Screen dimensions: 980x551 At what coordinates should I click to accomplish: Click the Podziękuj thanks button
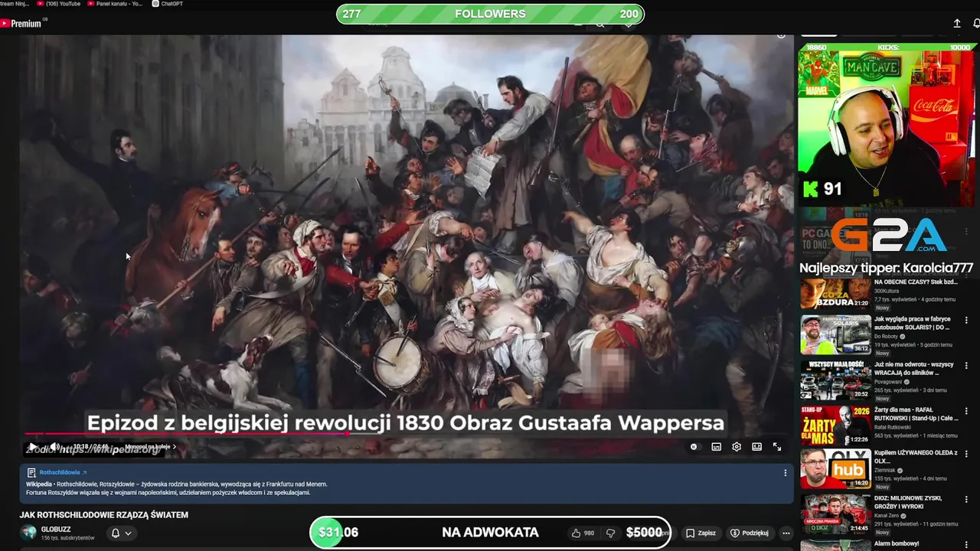point(750,533)
